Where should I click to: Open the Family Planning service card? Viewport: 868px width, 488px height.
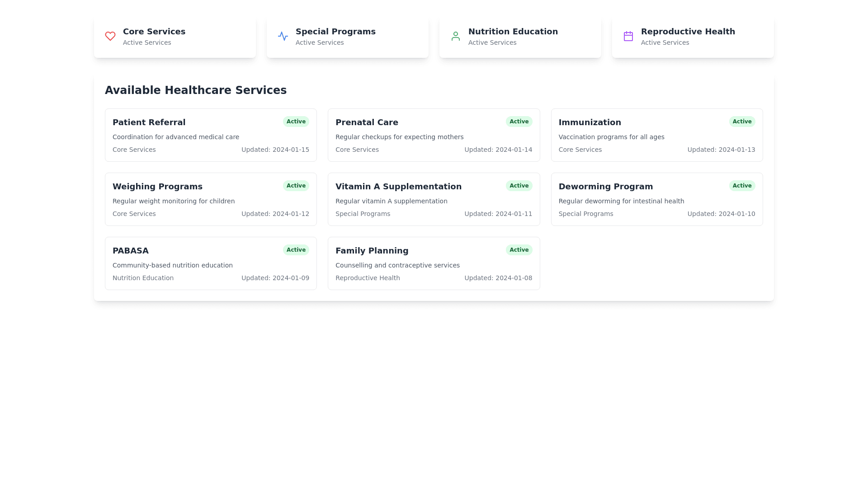point(434,263)
